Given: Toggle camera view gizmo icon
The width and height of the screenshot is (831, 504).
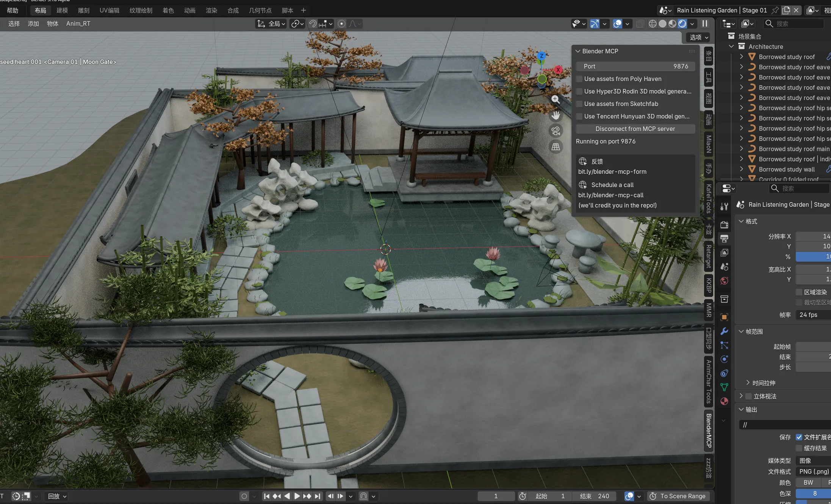Looking at the screenshot, I should click(556, 131).
